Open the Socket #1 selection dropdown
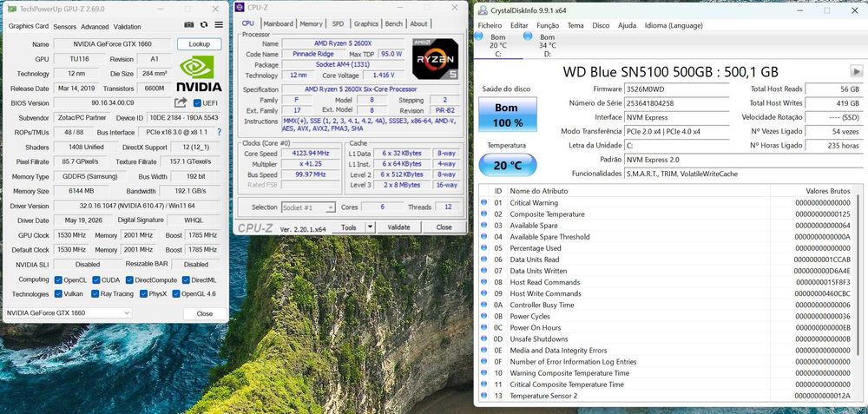The image size is (868, 414). point(308,207)
